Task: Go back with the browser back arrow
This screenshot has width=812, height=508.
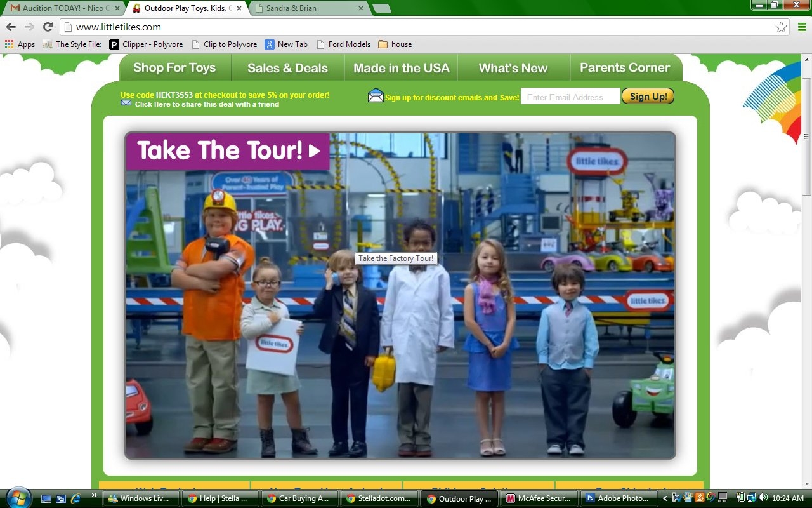Action: click(x=11, y=27)
